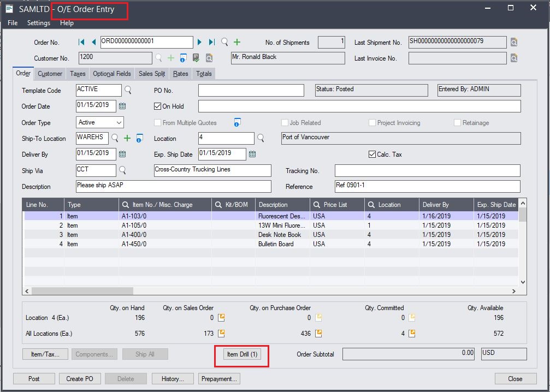Open Last Shipment No. drilldown icon

pos(514,43)
